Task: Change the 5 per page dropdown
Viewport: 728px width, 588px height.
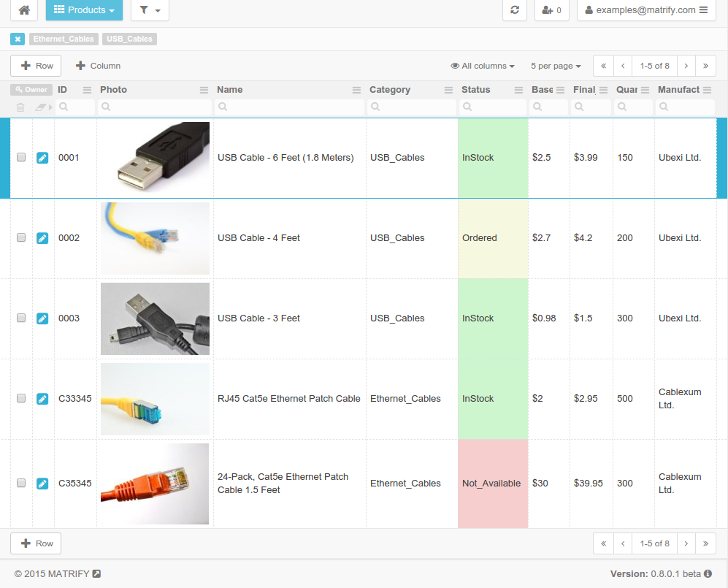Action: [556, 66]
